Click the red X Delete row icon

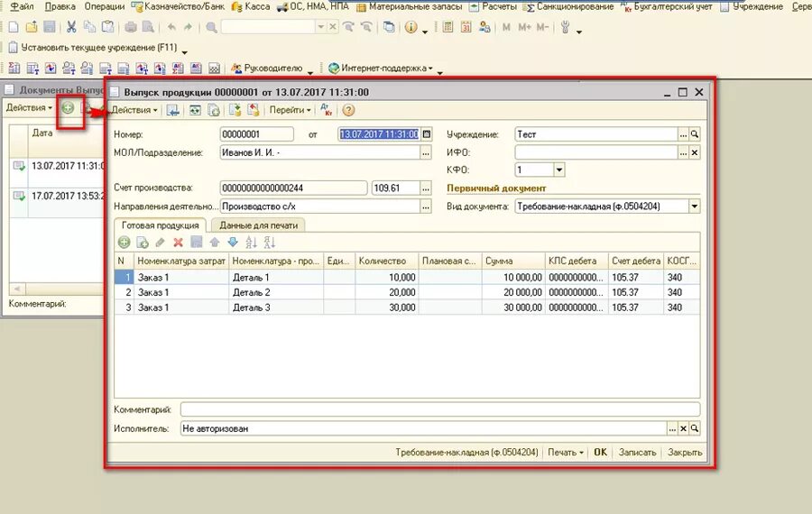(178, 242)
